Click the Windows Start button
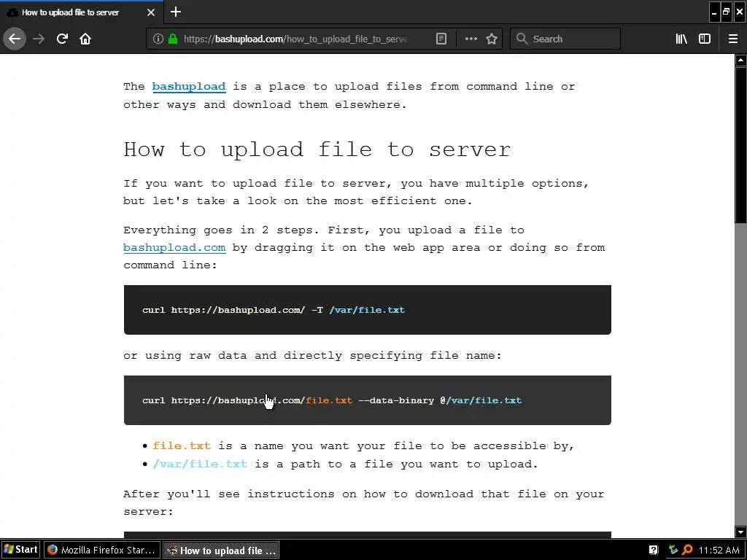The width and height of the screenshot is (747, 560). 20,550
